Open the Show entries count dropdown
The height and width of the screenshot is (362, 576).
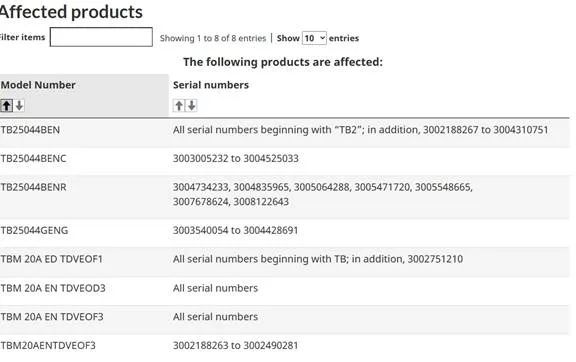coord(314,38)
